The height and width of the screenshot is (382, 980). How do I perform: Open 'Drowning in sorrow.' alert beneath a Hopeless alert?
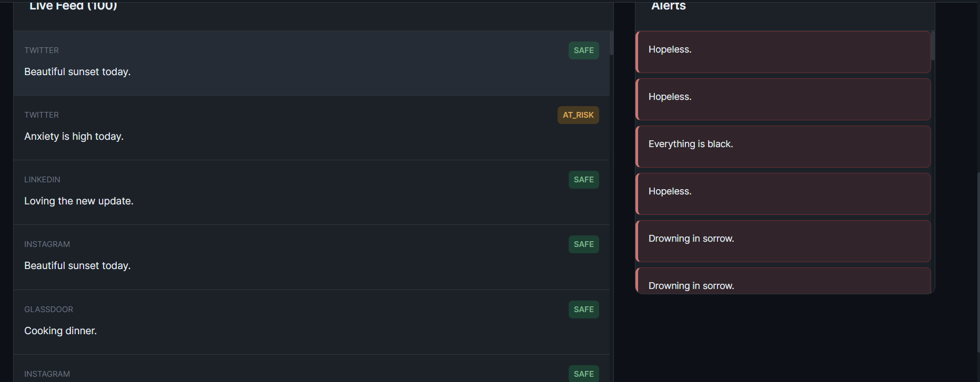pos(783,241)
